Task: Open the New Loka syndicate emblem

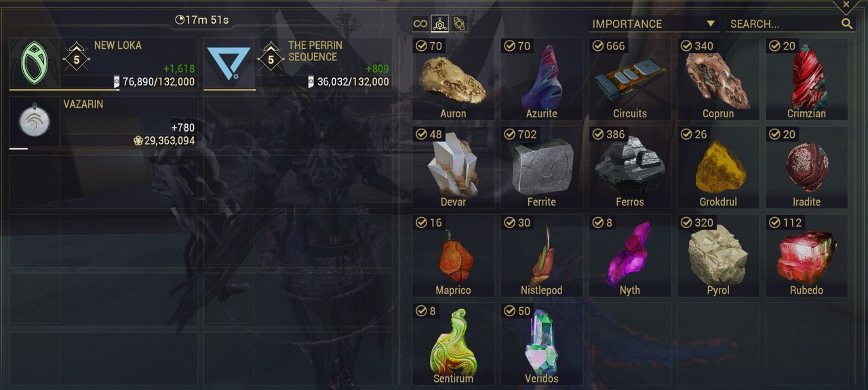Action: pyautogui.click(x=35, y=62)
